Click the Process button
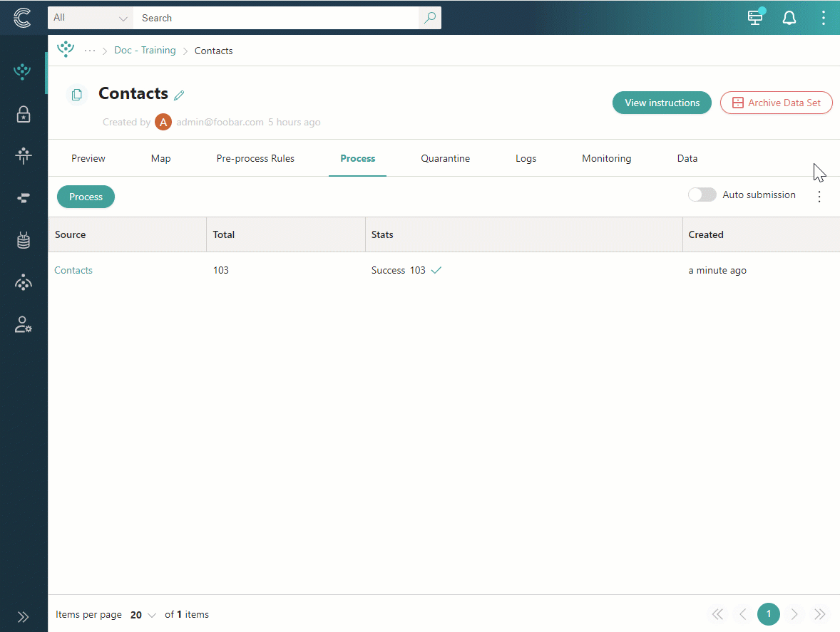Image resolution: width=840 pixels, height=632 pixels. coord(86,197)
